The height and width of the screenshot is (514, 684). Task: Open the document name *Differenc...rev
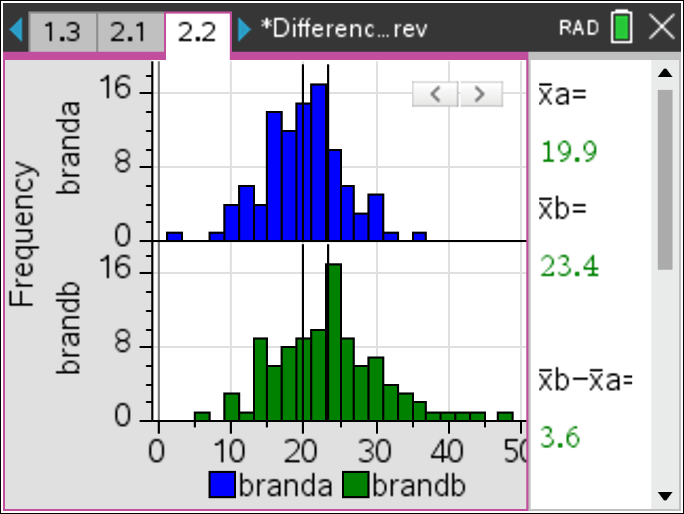pyautogui.click(x=343, y=30)
